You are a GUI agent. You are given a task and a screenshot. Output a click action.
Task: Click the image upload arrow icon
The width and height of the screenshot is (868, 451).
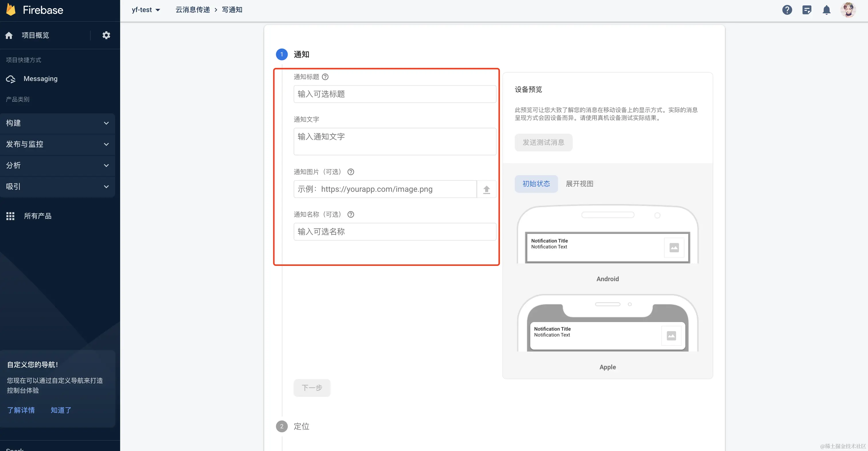486,189
